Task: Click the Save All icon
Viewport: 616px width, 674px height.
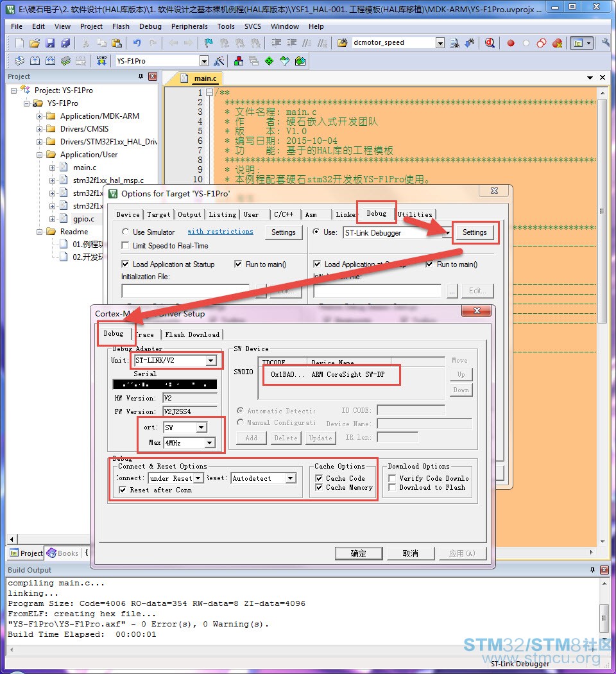Action: pos(65,42)
